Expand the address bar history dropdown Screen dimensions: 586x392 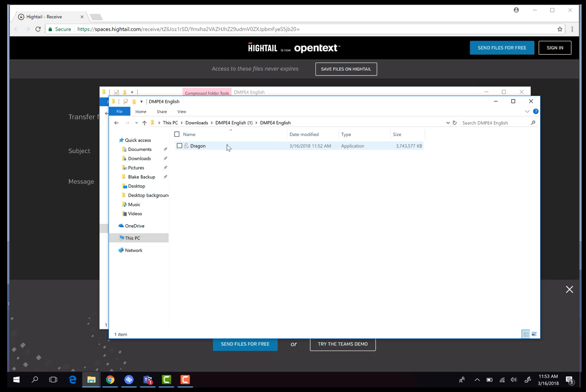click(x=448, y=123)
